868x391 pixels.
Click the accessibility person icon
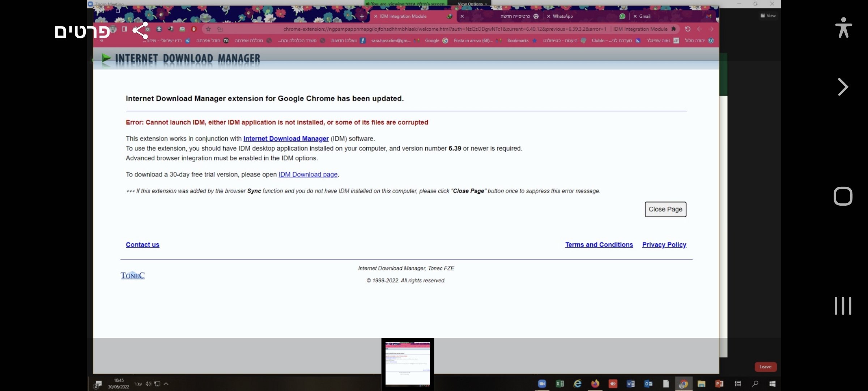(x=843, y=28)
